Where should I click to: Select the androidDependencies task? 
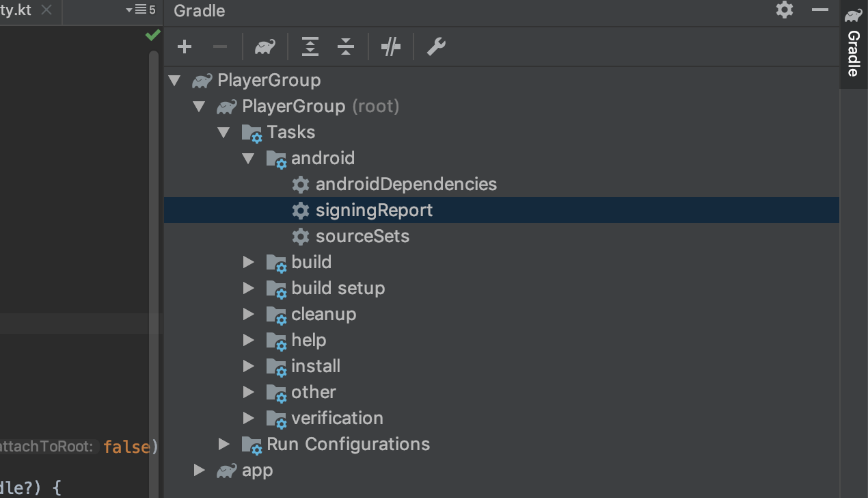pos(406,184)
